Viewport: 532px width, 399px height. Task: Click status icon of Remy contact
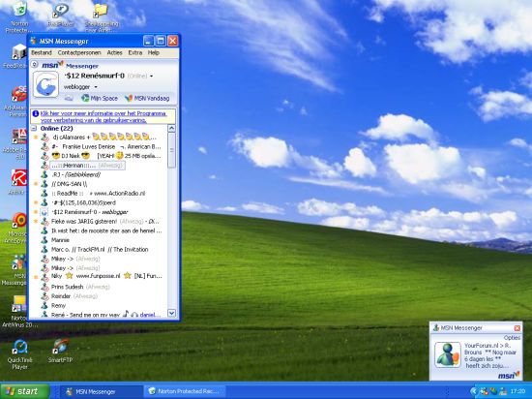pos(44,306)
